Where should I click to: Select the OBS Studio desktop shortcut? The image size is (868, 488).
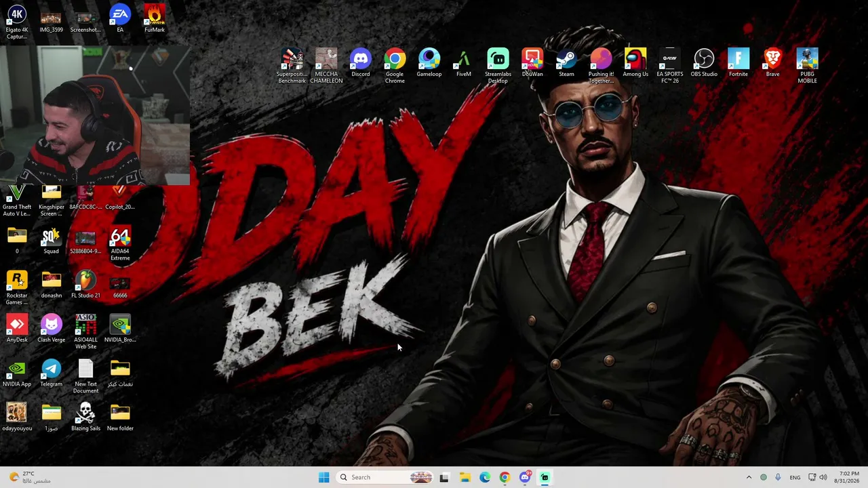tap(704, 62)
